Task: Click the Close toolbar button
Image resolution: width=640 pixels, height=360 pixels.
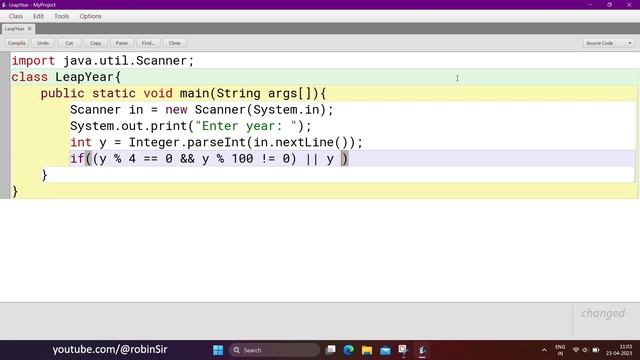Action: 175,43
